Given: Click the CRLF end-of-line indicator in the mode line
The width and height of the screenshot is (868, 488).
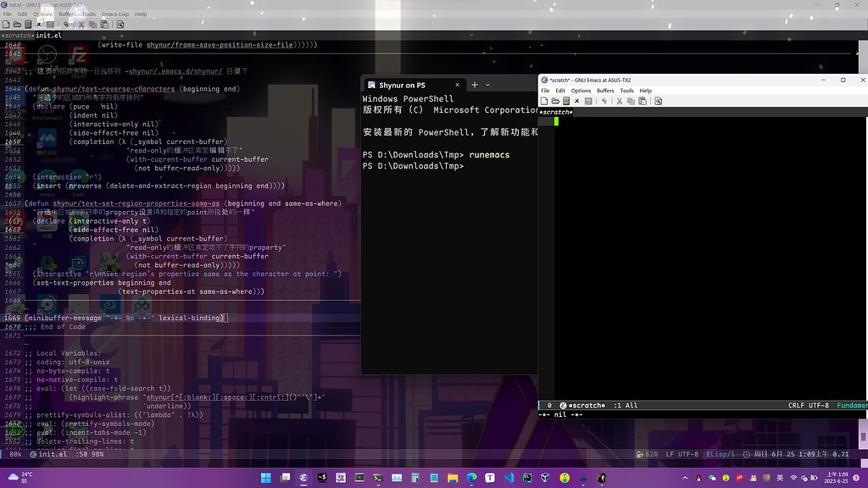Looking at the screenshot, I should (795, 405).
